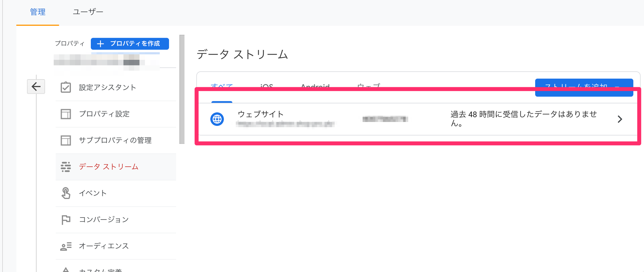
Task: Click the データ ストリーム stream icon
Action: (66, 167)
